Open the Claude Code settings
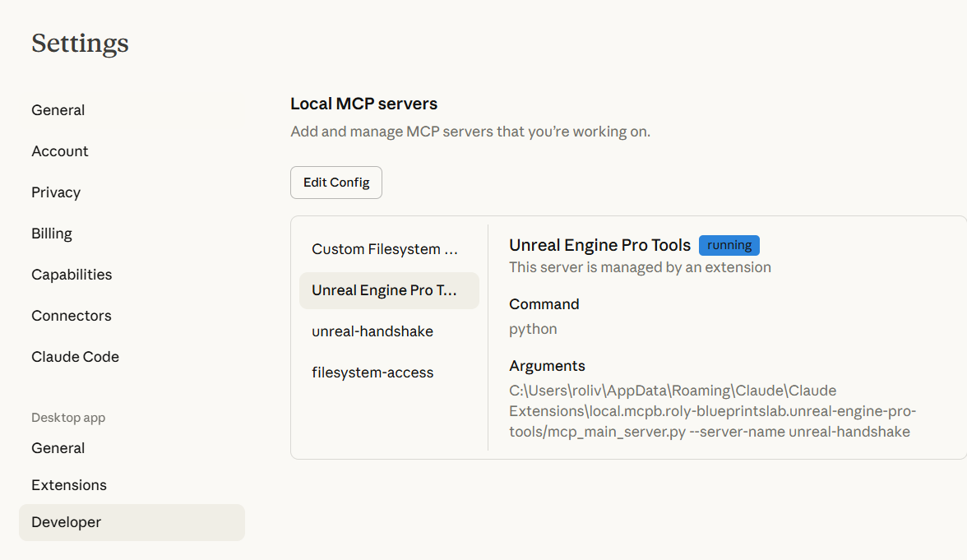This screenshot has height=560, width=967. (76, 357)
